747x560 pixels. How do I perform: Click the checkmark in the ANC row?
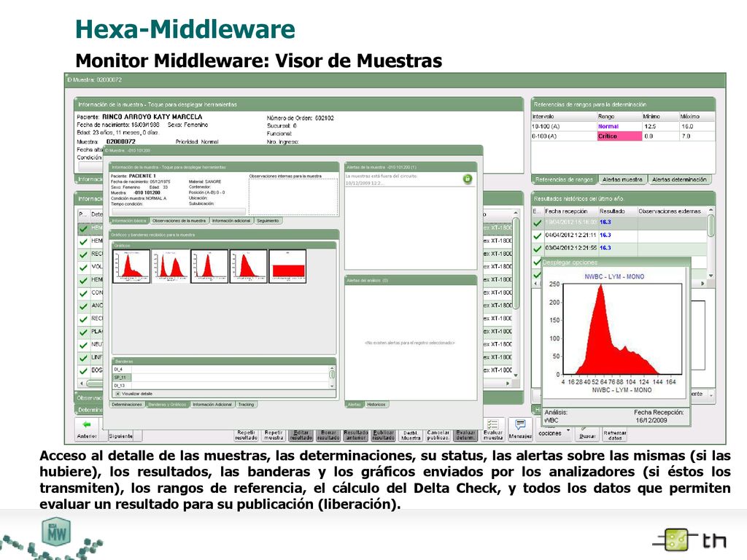coord(83,306)
